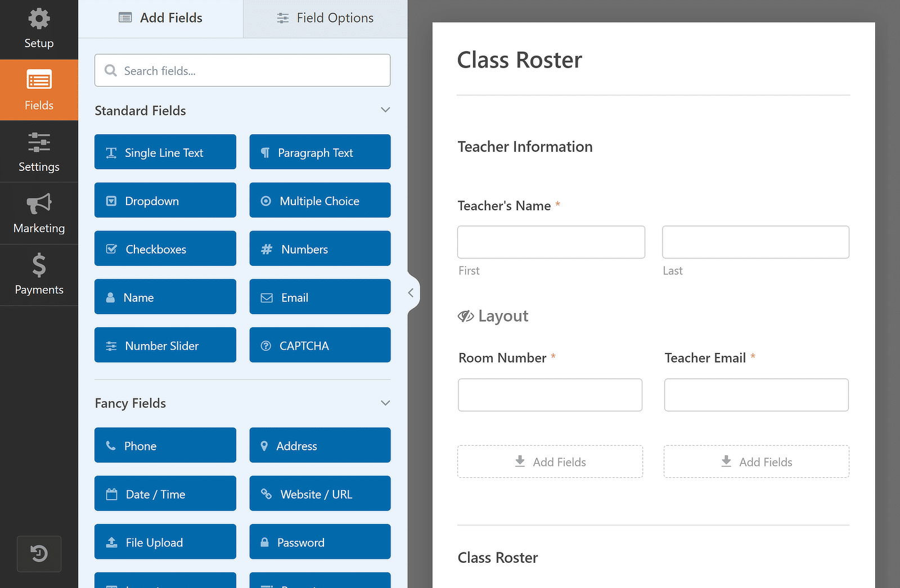Image resolution: width=900 pixels, height=588 pixels.
Task: Click inside the Teacher's First name input
Action: (x=551, y=242)
